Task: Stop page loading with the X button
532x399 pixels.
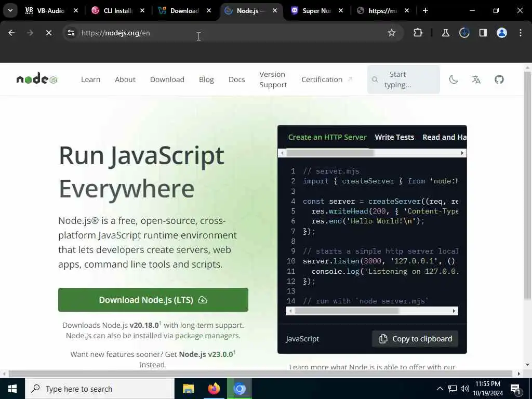Action: tap(48, 33)
